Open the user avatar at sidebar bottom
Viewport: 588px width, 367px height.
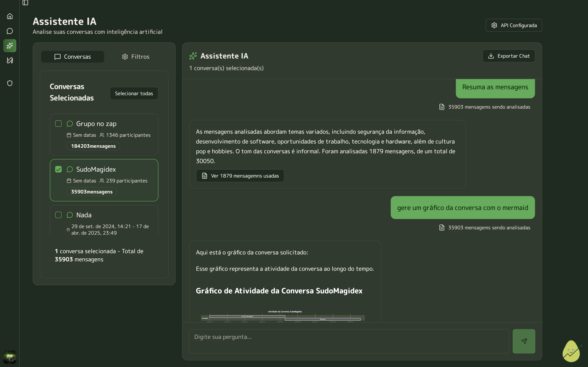pyautogui.click(x=10, y=357)
